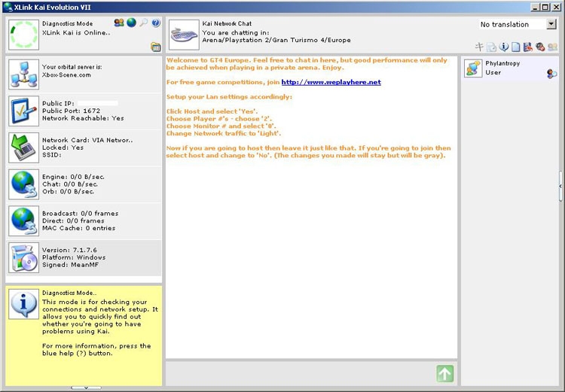Click the Broadcast: 0/0 frames text
This screenshot has height=392, width=565.
(80, 213)
